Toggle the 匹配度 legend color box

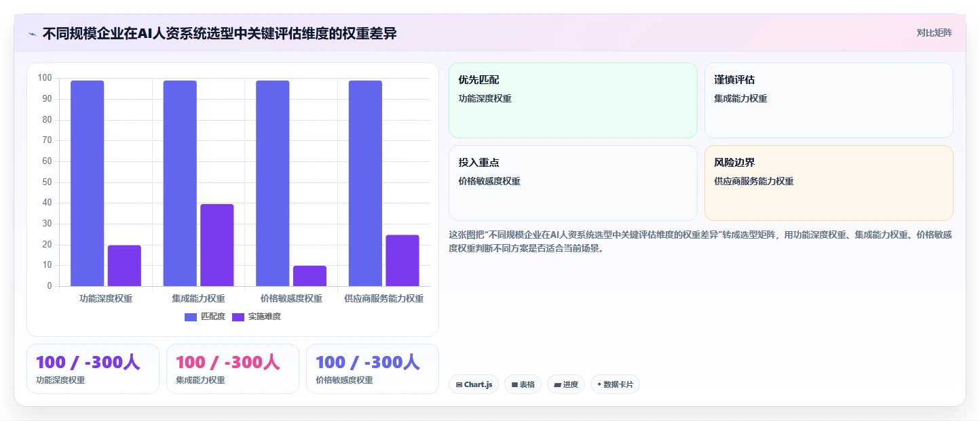(x=191, y=317)
